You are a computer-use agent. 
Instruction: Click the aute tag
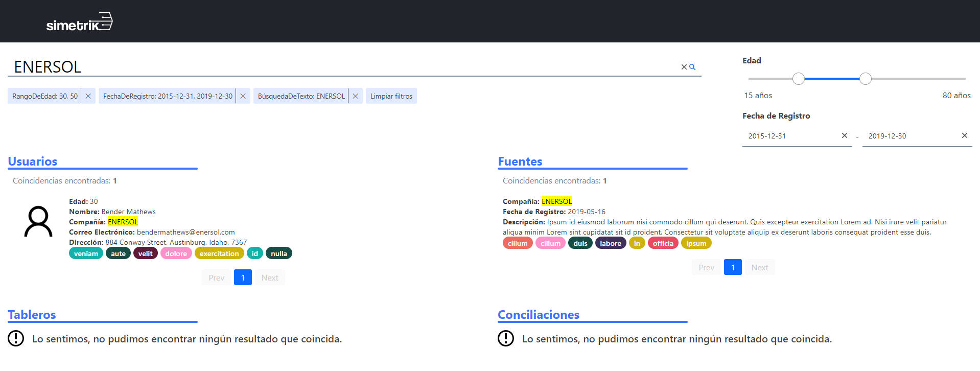tap(118, 253)
